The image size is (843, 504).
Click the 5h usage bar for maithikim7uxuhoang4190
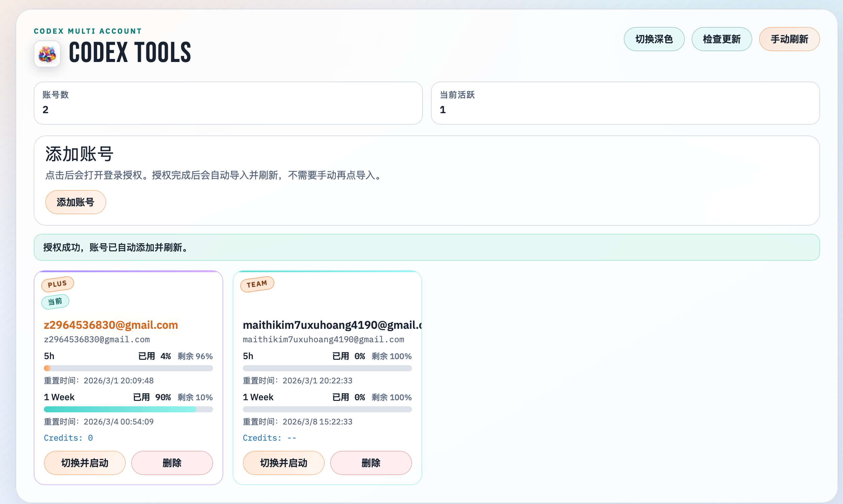(x=327, y=368)
